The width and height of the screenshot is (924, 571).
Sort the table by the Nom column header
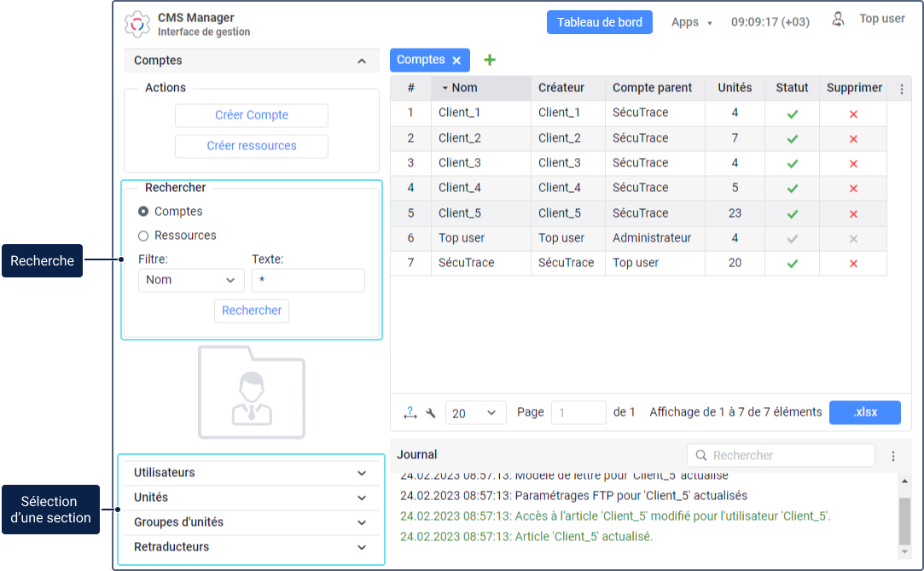pyautogui.click(x=465, y=88)
